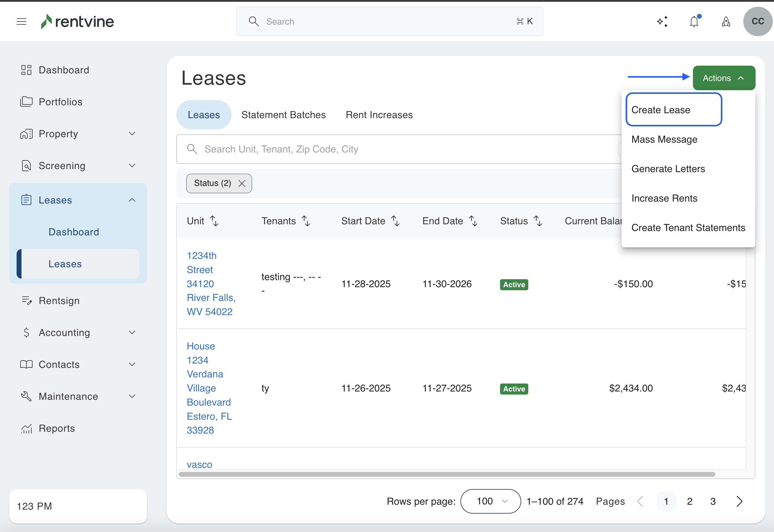
Task: Expand the Accounting sidebar section
Action: tap(132, 333)
